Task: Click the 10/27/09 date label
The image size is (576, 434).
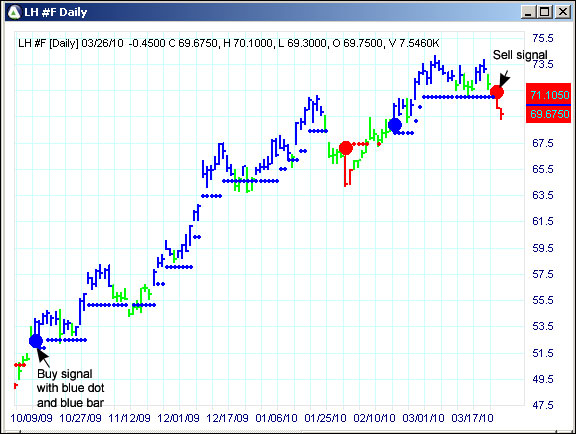Action: [80, 418]
